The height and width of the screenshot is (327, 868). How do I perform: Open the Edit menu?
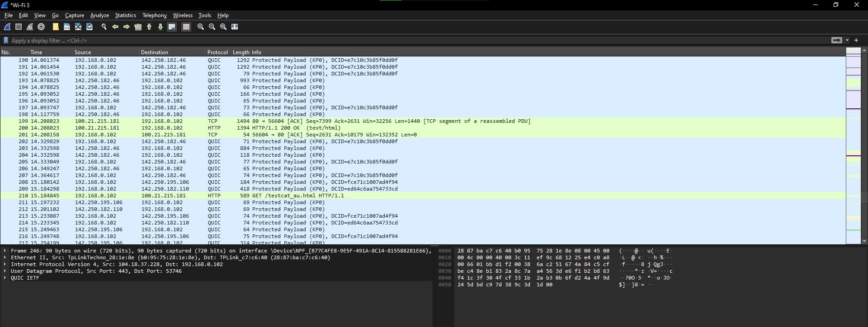(x=24, y=15)
